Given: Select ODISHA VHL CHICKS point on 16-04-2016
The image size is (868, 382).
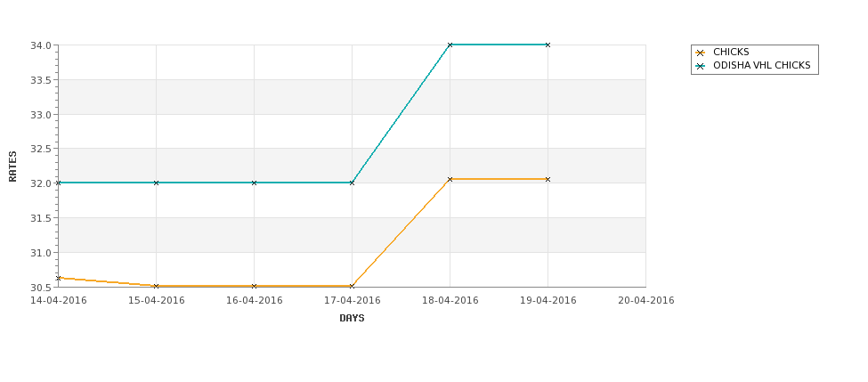Looking at the screenshot, I should tap(254, 183).
